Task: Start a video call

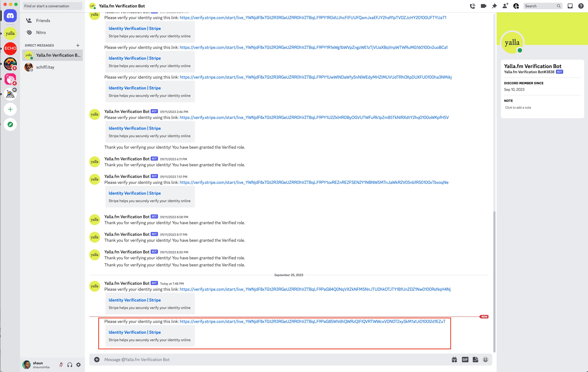Action: click(483, 6)
